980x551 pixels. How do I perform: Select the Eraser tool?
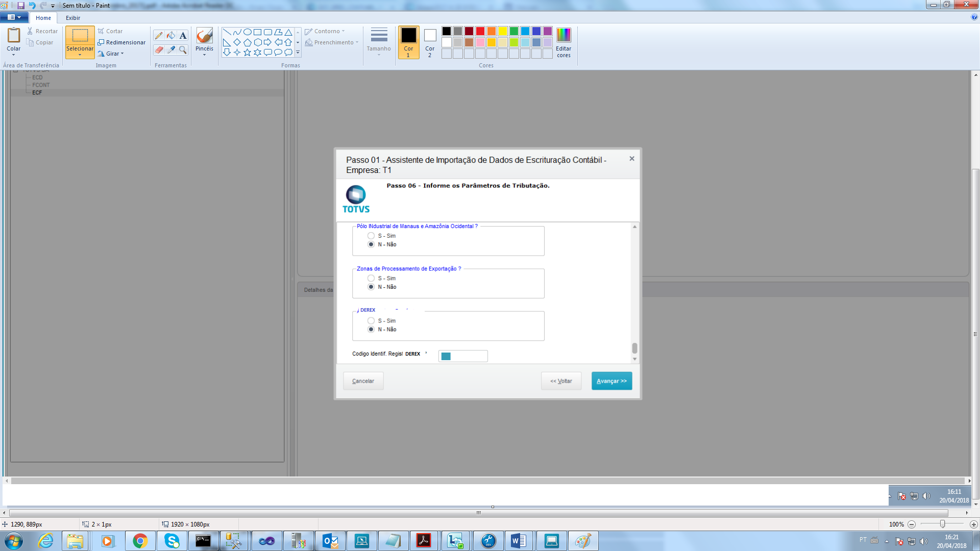[x=159, y=49]
